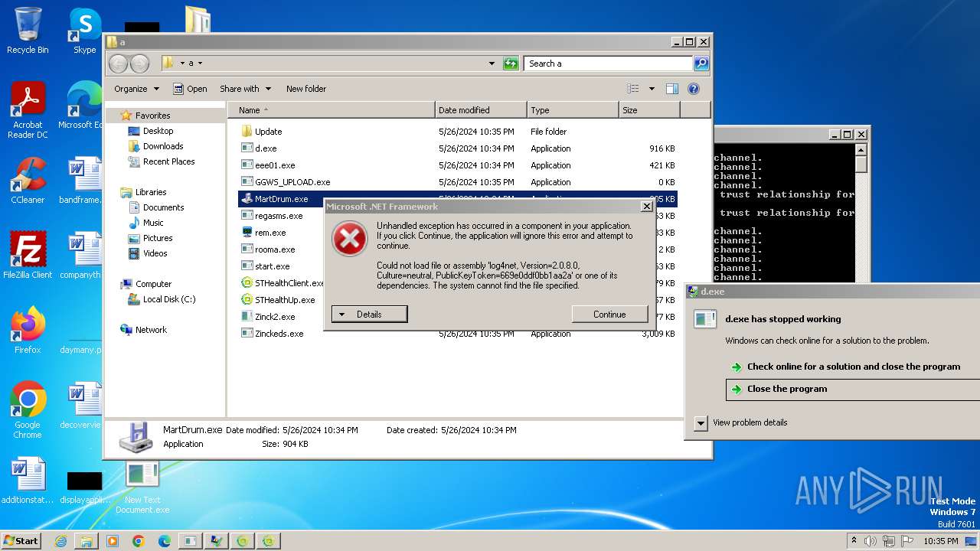Click the green refresh button beside address bar
This screenshot has height=551, width=980.
click(x=511, y=64)
